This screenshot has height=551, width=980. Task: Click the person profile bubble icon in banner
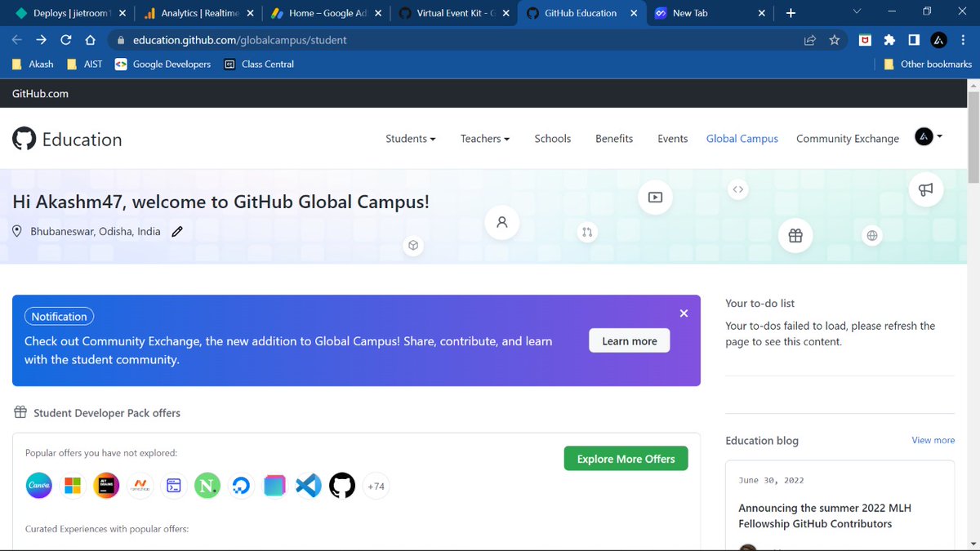[x=502, y=222]
